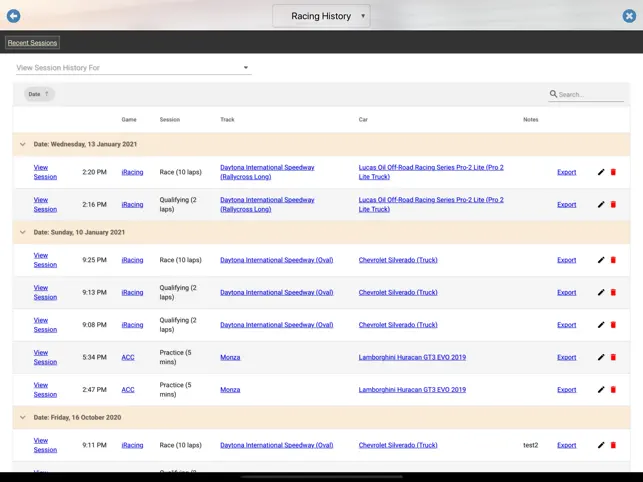The height and width of the screenshot is (482, 643).
Task: Export the 9:13 PM session
Action: 567,292
